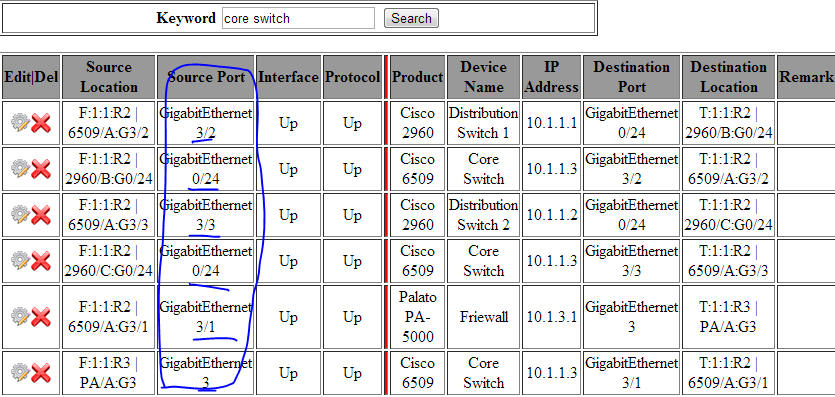Image resolution: width=835 pixels, height=397 pixels.
Task: Delete the F:1:1:R3 PA/A:G3 row
Action: coord(41,373)
